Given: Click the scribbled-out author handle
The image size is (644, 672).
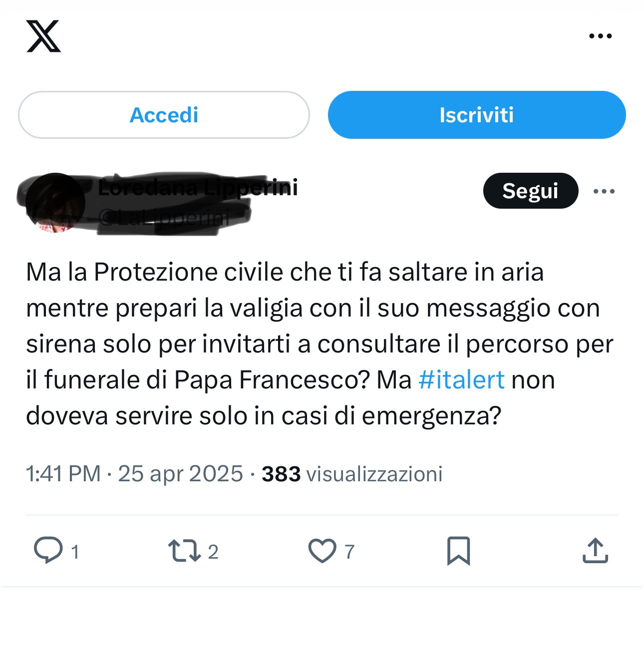Looking at the screenshot, I should pos(163,218).
